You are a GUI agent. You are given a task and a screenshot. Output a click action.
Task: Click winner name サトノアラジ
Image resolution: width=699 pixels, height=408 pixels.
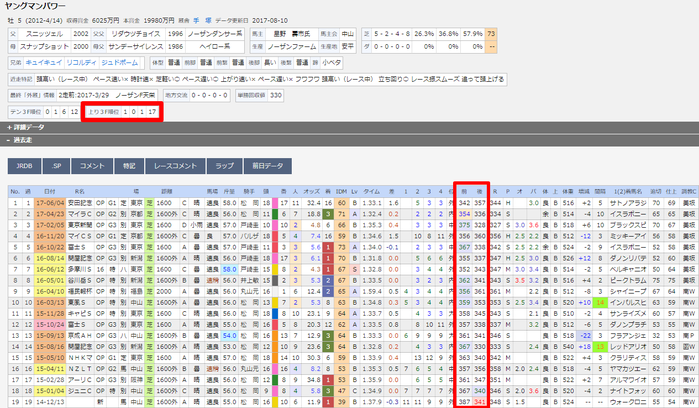click(x=628, y=203)
